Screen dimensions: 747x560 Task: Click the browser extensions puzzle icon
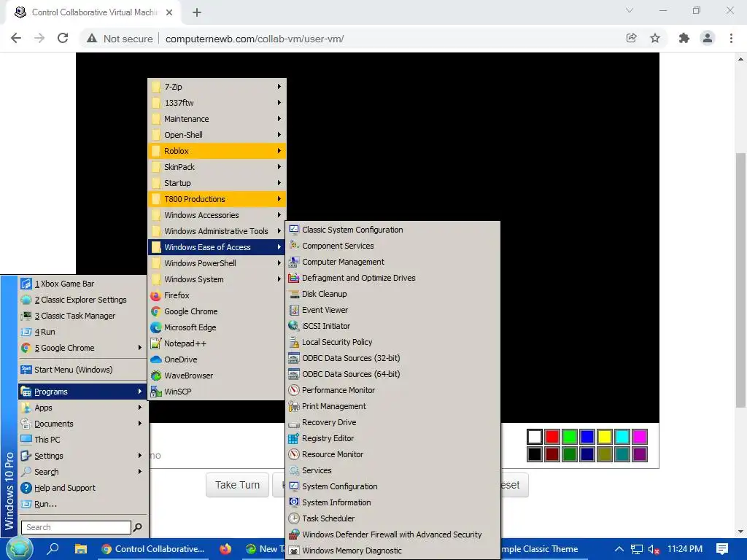684,38
